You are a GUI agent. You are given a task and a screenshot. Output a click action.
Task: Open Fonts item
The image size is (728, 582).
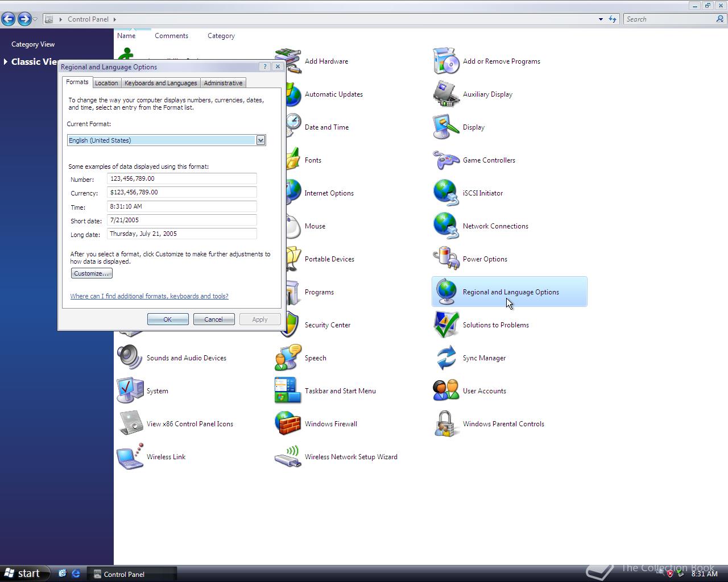313,160
